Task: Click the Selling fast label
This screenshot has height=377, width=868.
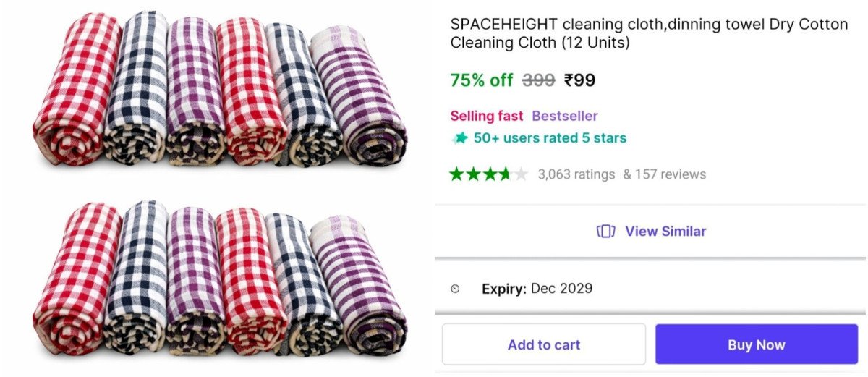Action: [x=486, y=116]
